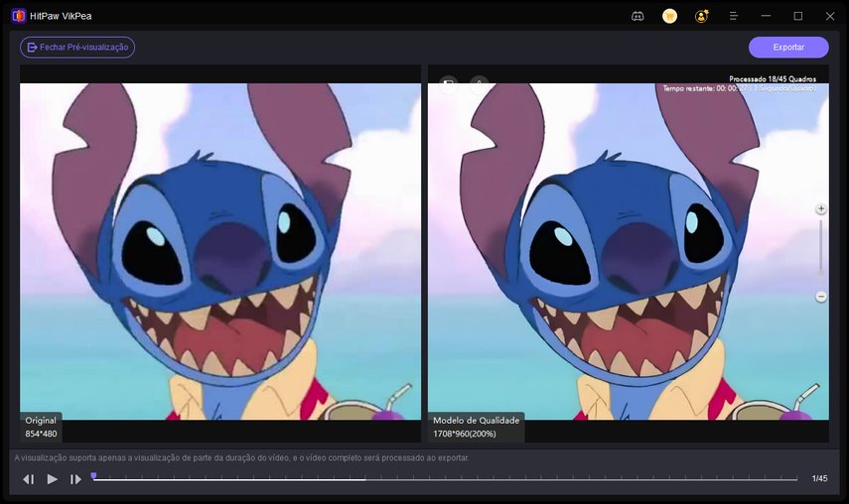Viewport: 849px width, 504px height.
Task: Click the Original preview image
Action: (220, 251)
